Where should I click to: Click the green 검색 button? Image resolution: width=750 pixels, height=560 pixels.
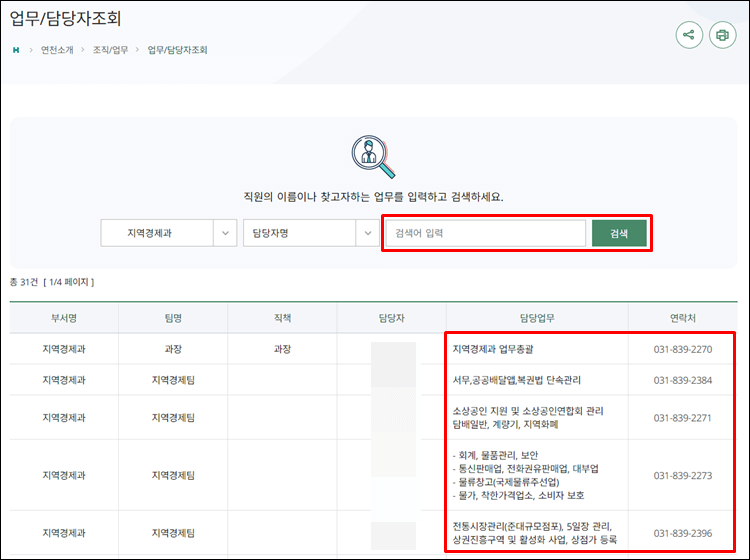click(619, 233)
